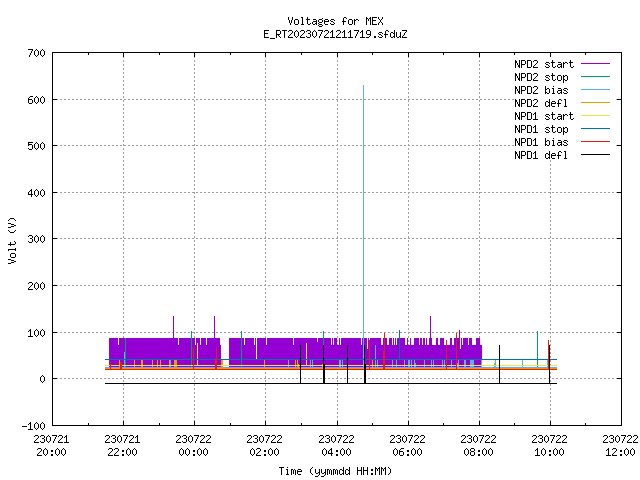
Task: Click the NPD1 bias legend label
Action: point(541,142)
